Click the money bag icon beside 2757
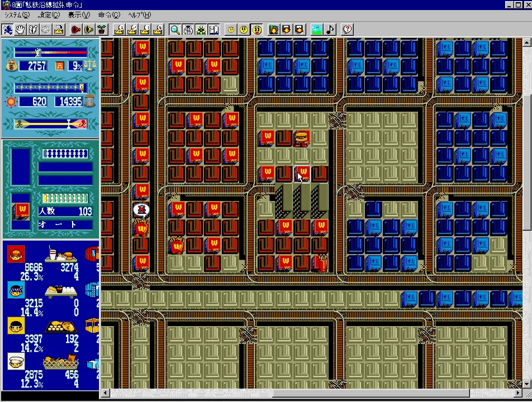The width and height of the screenshot is (532, 402). [x=11, y=66]
